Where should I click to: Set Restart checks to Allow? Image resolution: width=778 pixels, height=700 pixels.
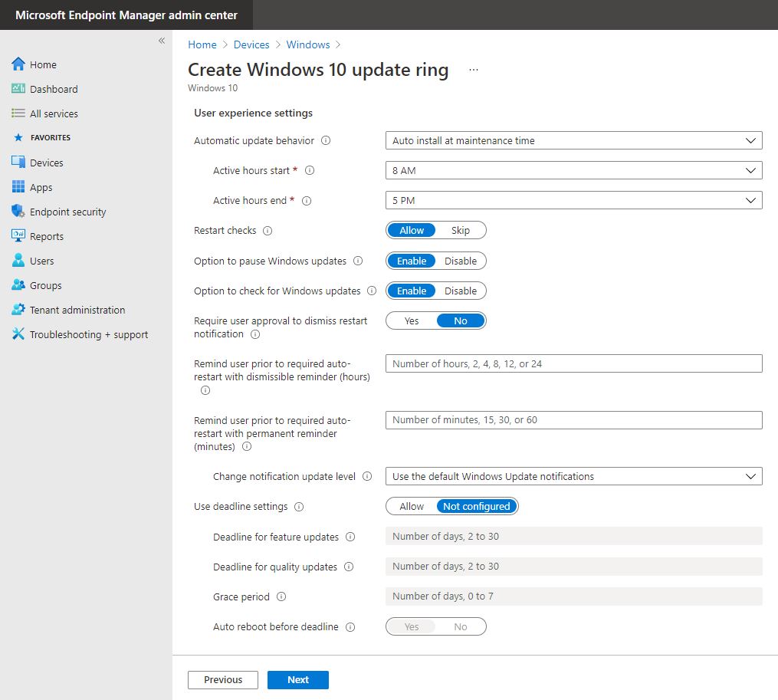(412, 230)
